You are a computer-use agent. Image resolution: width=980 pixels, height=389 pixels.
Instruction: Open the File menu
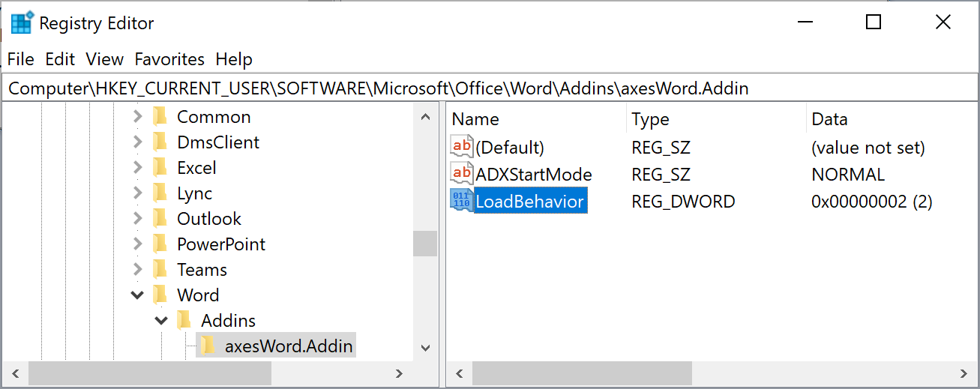(x=20, y=59)
